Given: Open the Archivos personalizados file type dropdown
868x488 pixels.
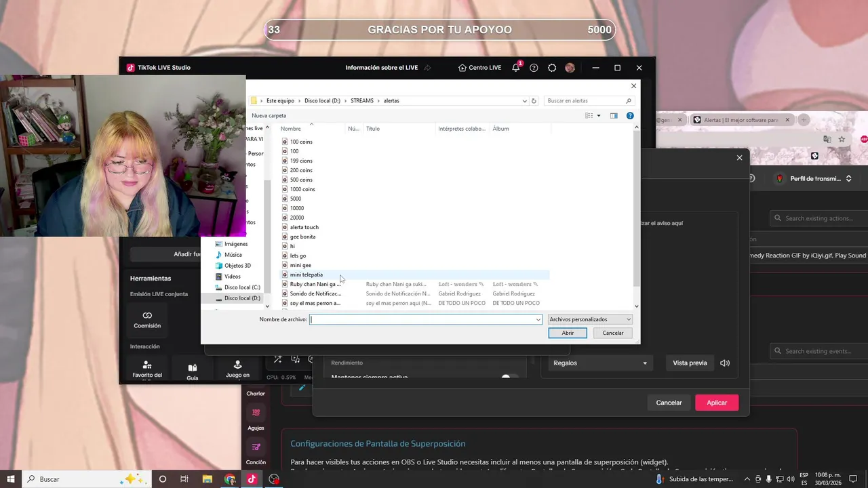Looking at the screenshot, I should click(x=590, y=319).
